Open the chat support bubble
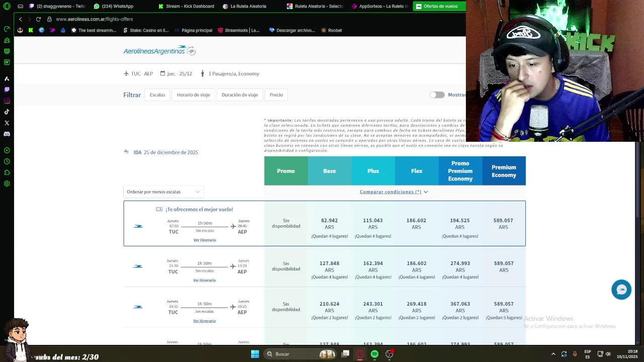This screenshot has height=362, width=644. (x=621, y=290)
